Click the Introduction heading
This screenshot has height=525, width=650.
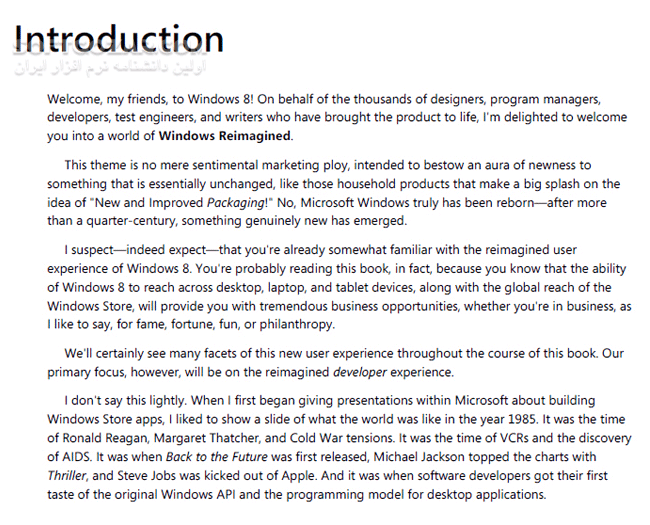point(119,38)
